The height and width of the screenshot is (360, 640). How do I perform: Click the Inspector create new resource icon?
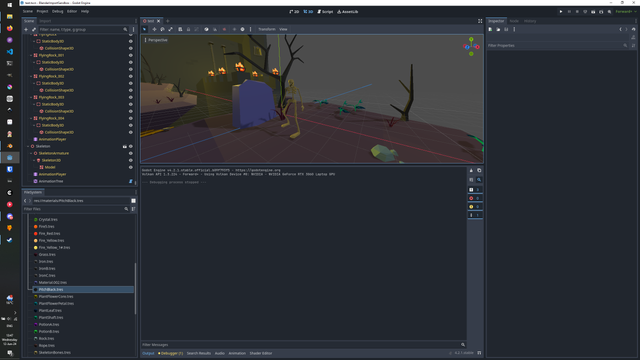tap(490, 29)
